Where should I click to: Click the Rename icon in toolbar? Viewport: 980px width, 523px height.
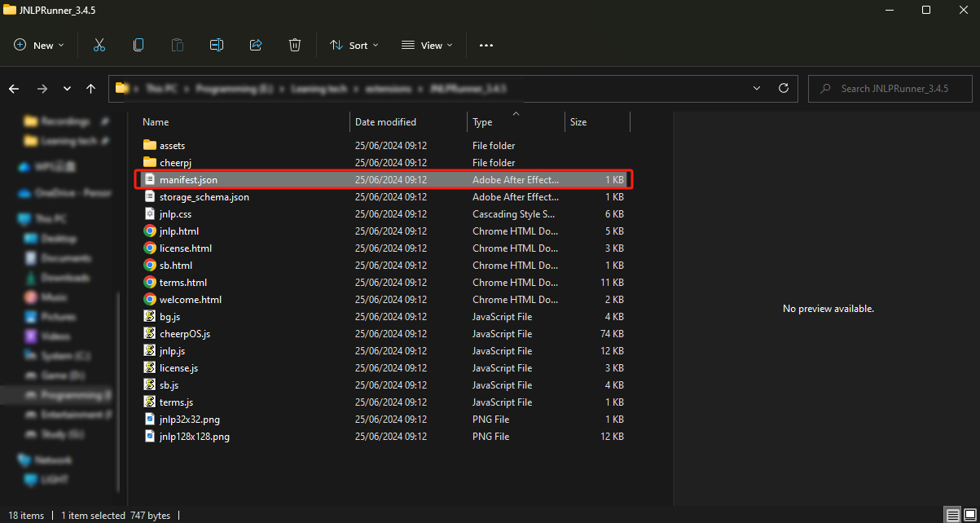tap(217, 46)
